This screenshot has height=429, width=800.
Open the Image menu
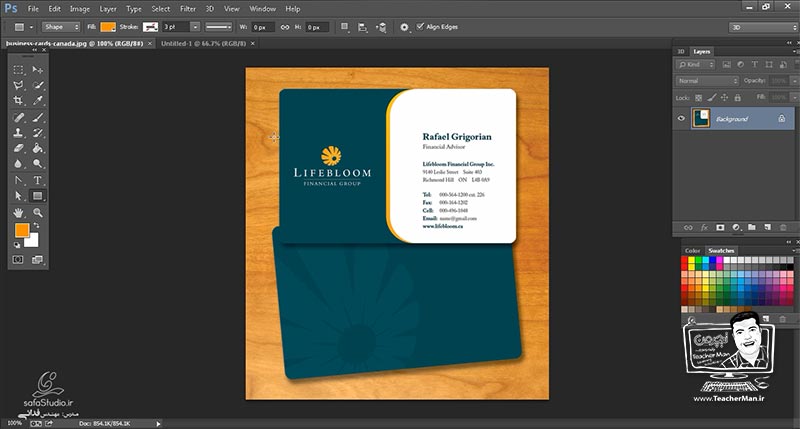click(80, 9)
